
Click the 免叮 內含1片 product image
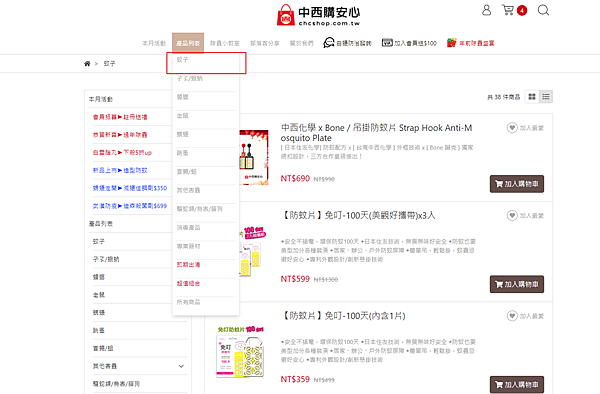[240, 351]
